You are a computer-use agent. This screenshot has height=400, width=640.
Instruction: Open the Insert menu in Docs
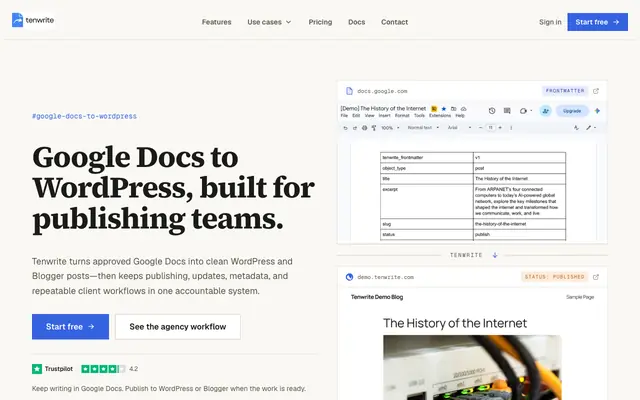coord(384,116)
